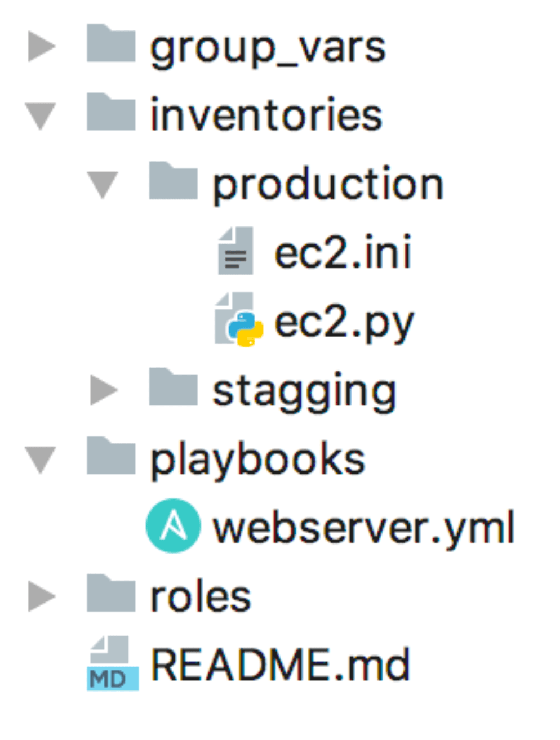The width and height of the screenshot is (560, 740).
Task: Select the ec2.ini file name
Action: (343, 252)
